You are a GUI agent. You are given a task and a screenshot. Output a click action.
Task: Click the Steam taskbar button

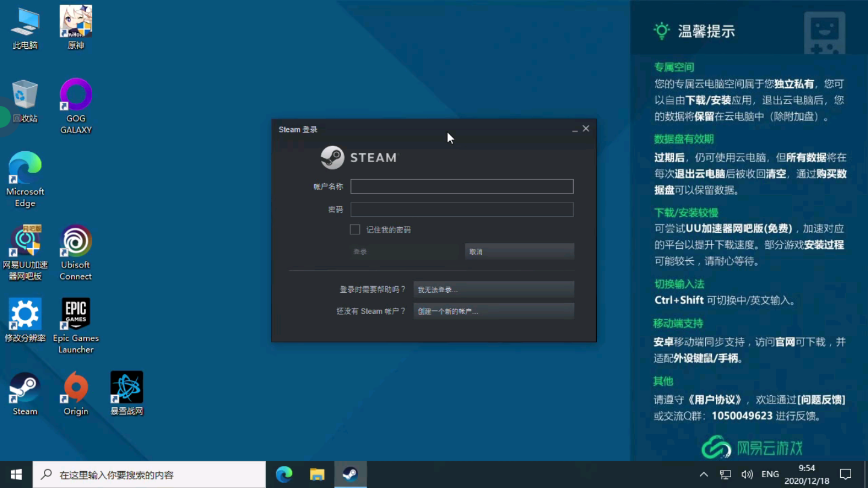pos(350,474)
